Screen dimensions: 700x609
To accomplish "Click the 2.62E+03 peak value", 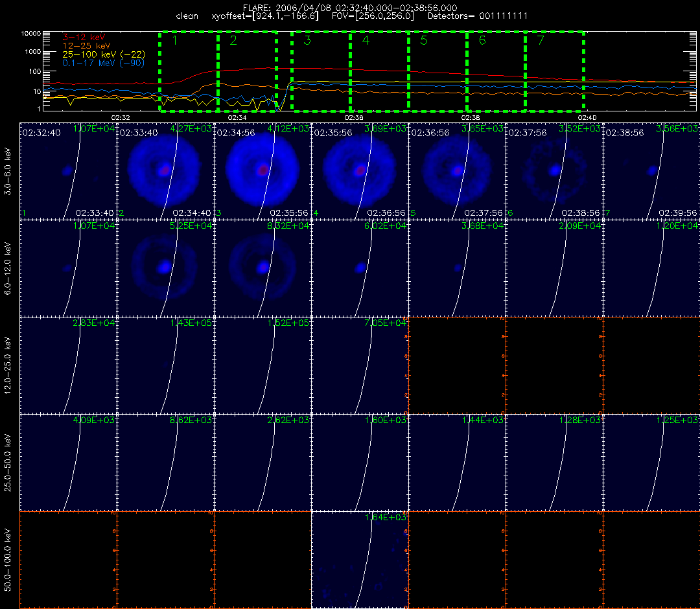I will pos(288,420).
